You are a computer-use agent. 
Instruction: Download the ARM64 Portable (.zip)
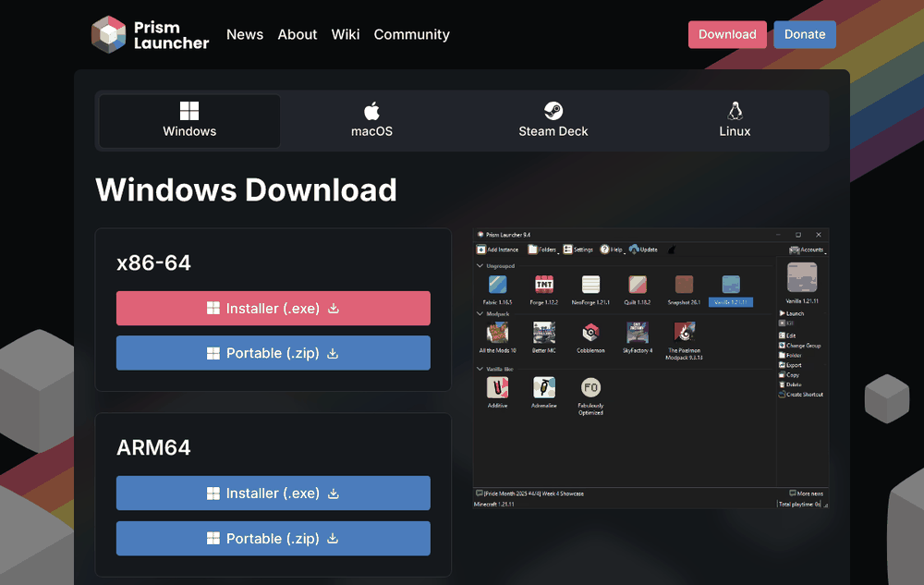[274, 539]
